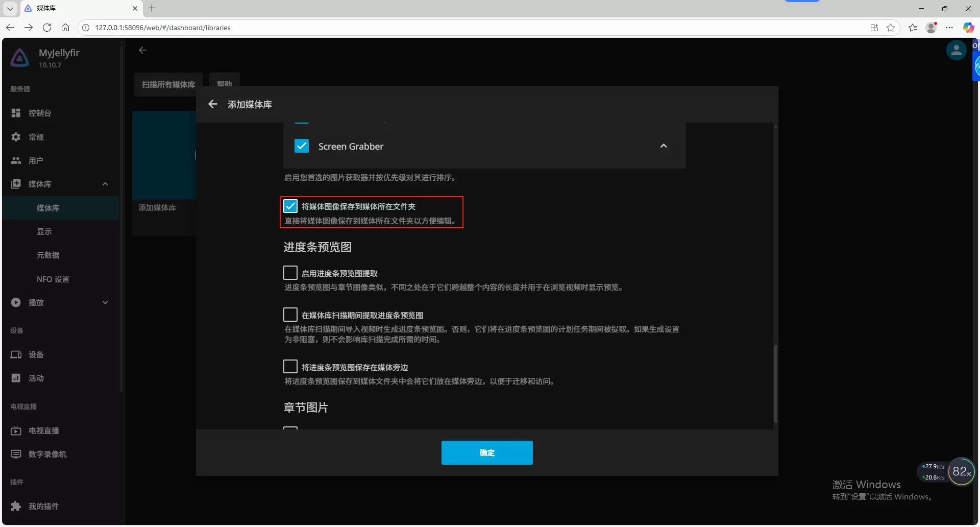Check 将进度条预览图保存在媒体旁边 option

(x=290, y=367)
